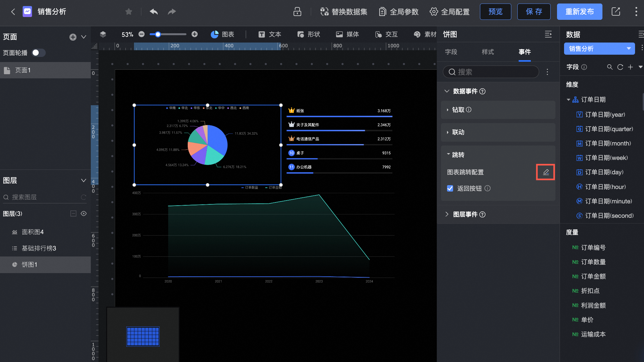Click the 重新发布 button
The width and height of the screenshot is (644, 362).
(579, 12)
